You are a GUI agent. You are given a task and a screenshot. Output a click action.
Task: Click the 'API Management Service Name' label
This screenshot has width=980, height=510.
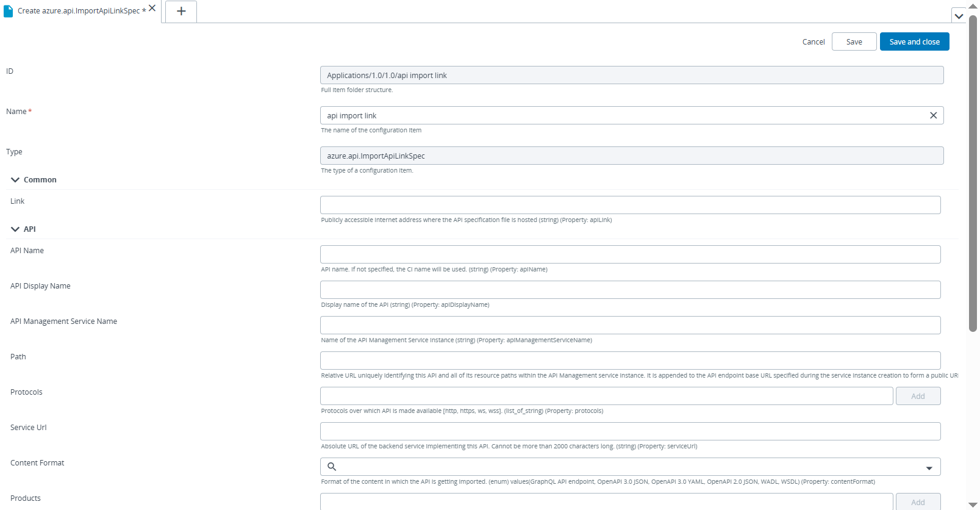[63, 321]
